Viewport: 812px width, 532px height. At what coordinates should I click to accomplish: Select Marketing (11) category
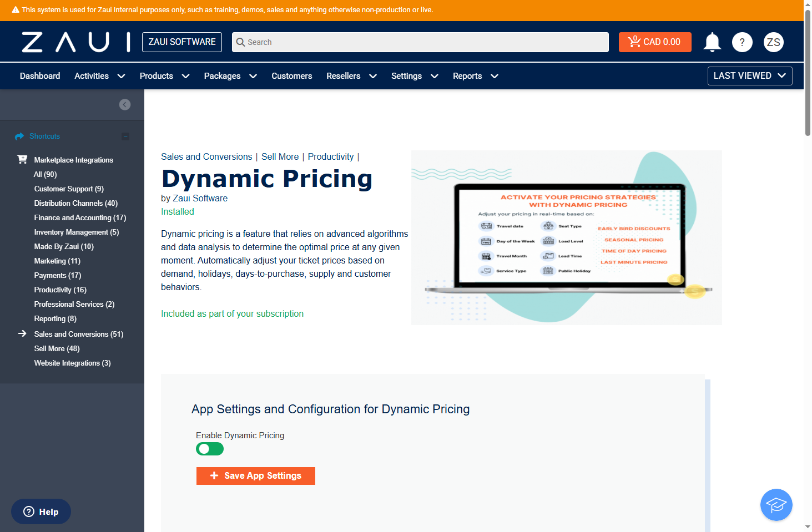pyautogui.click(x=57, y=261)
